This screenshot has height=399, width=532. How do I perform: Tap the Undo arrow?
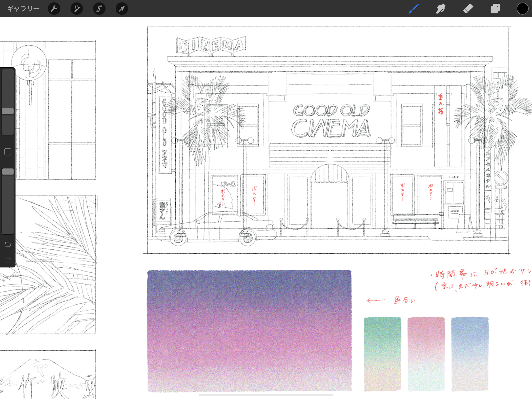[8, 244]
